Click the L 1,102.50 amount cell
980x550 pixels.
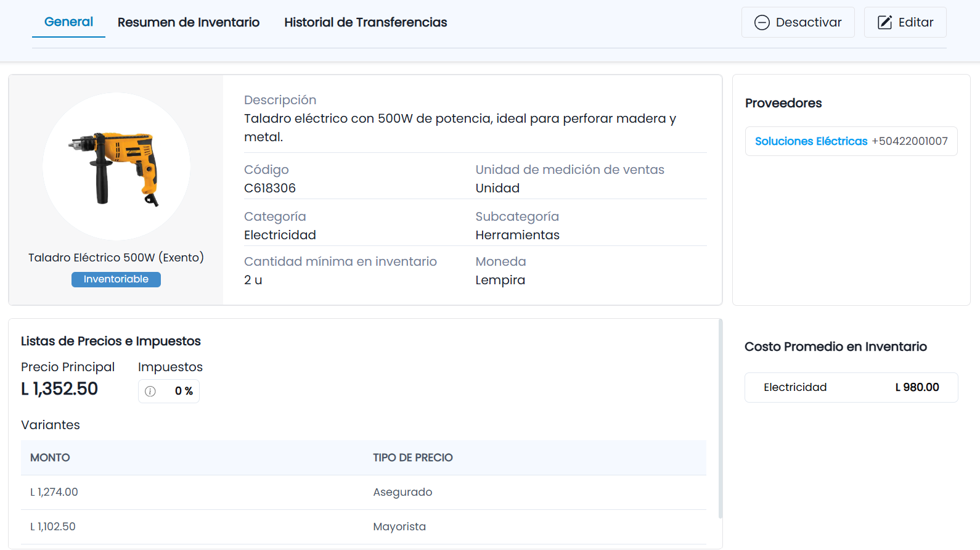point(53,527)
